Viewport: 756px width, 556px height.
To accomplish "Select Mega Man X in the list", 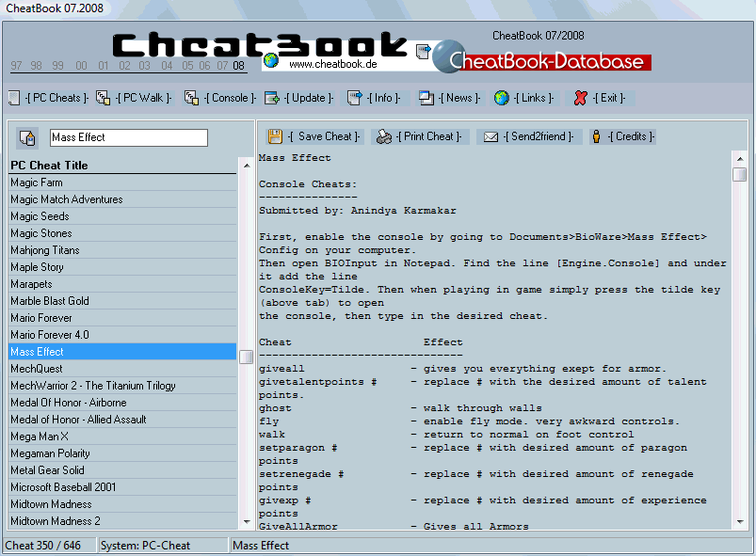I will (122, 437).
